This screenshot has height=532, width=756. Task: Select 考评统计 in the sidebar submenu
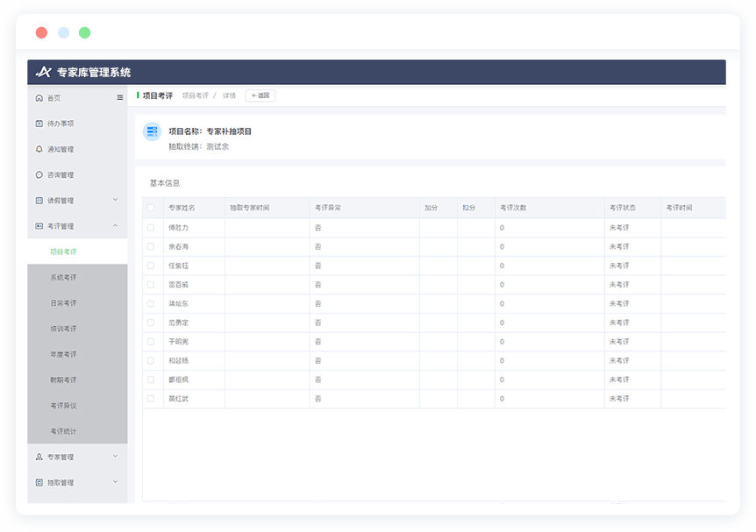click(63, 431)
